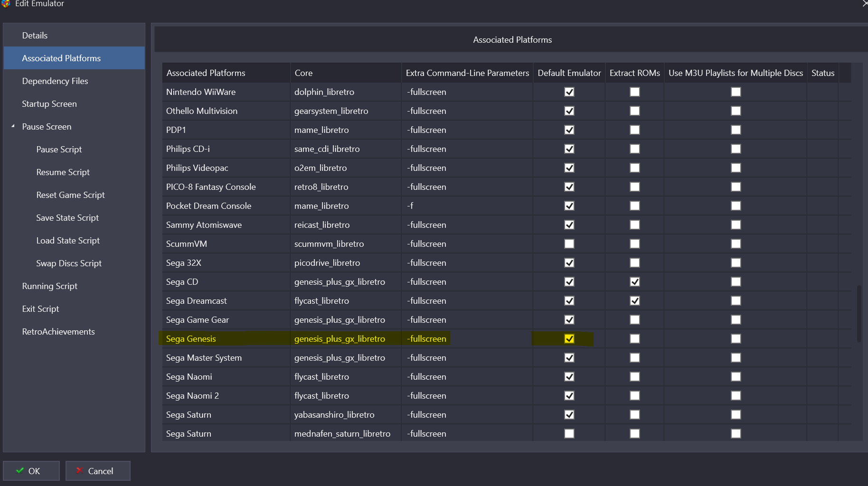Open Save State Script page
868x486 pixels.
(67, 218)
